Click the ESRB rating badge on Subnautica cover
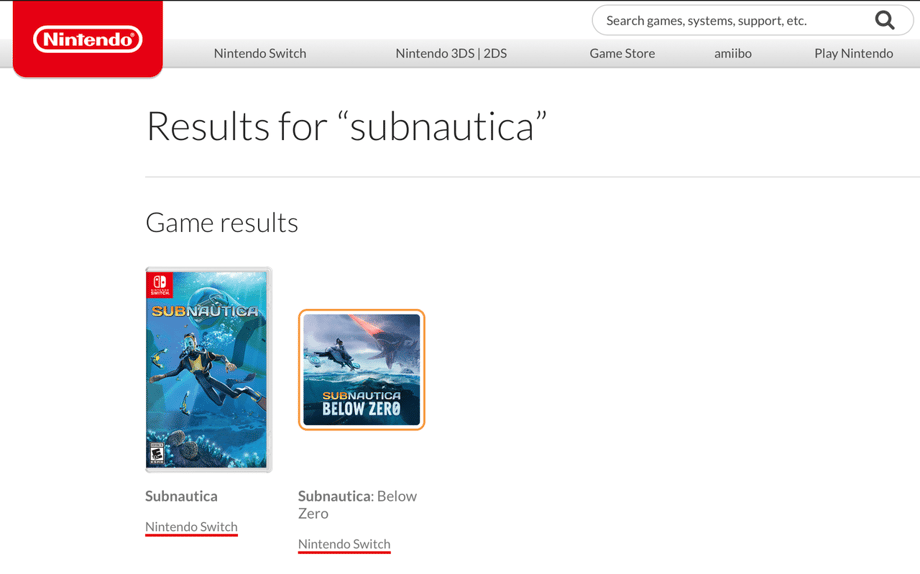The image size is (920, 574). pyautogui.click(x=157, y=455)
